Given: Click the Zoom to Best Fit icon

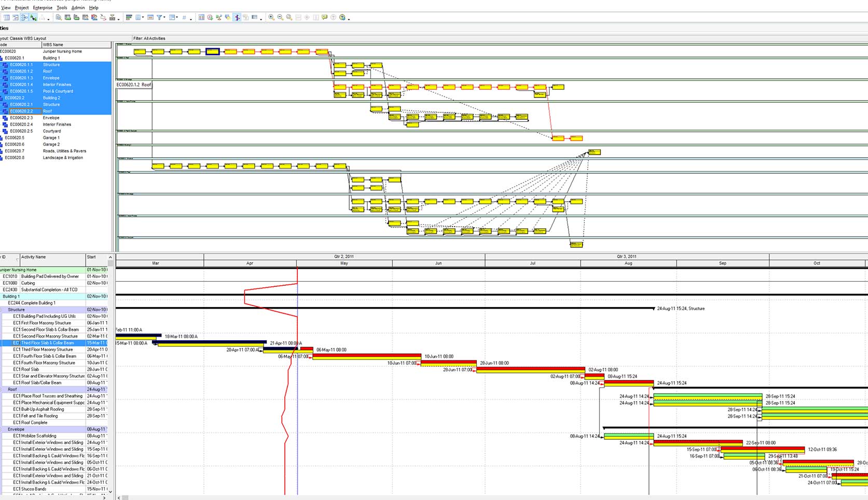Looking at the screenshot, I should (x=289, y=17).
